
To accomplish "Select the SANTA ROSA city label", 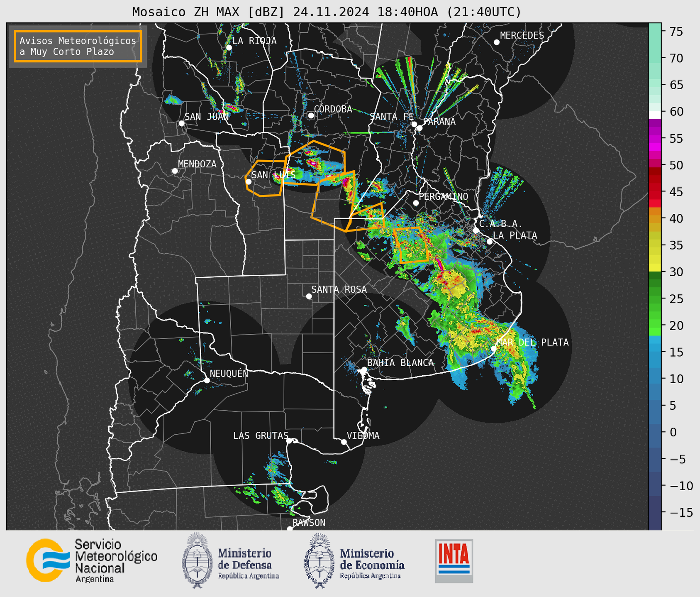I will tap(339, 289).
